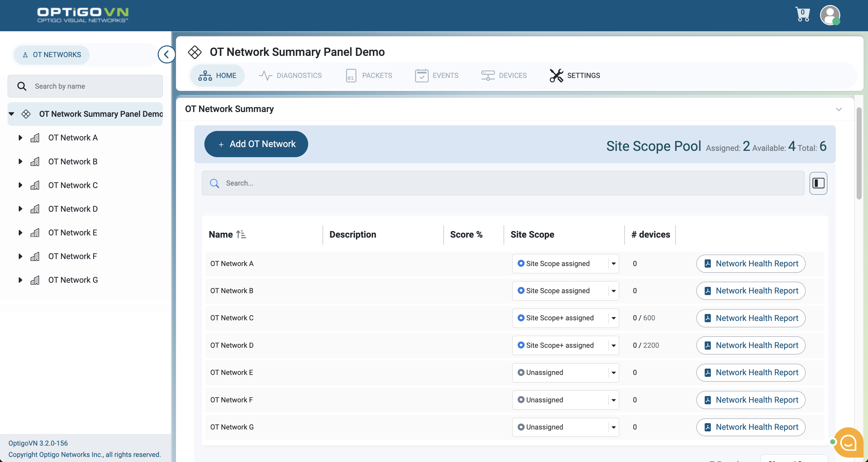Click the shopping cart icon

point(803,14)
